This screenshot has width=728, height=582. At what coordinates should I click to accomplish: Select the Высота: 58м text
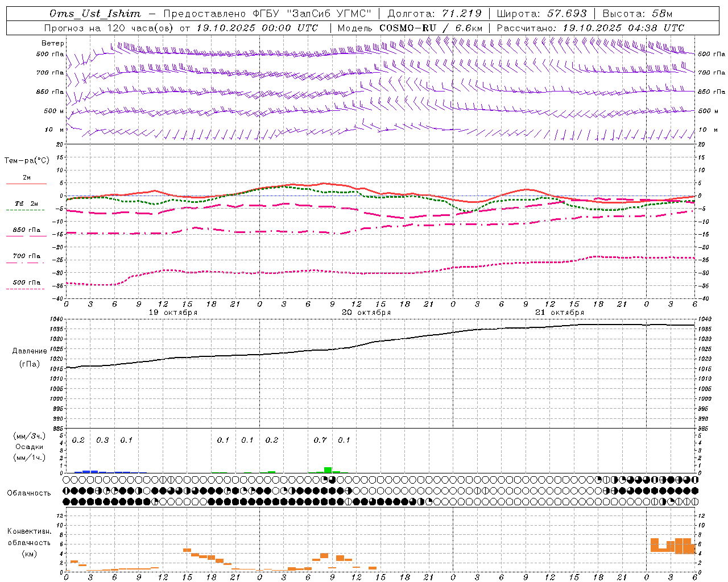pos(637,14)
